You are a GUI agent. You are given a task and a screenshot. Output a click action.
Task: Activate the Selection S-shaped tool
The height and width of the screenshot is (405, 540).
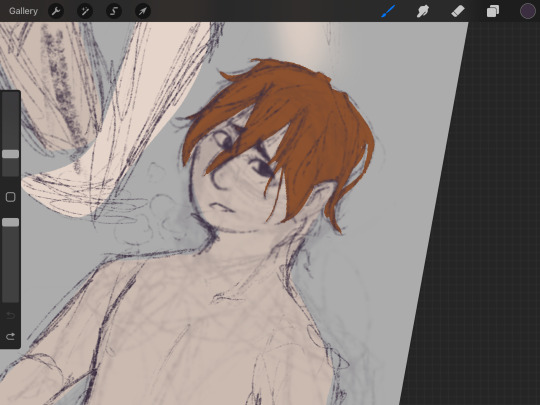click(x=114, y=11)
